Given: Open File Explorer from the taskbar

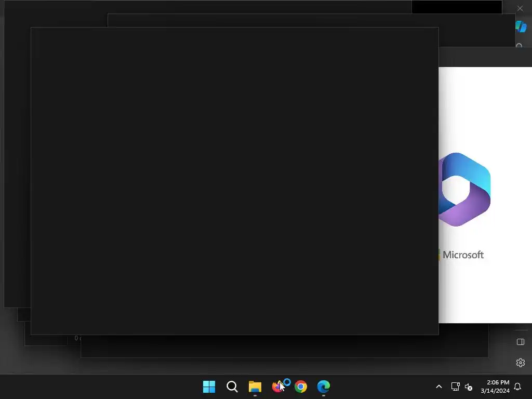Looking at the screenshot, I should point(255,387).
